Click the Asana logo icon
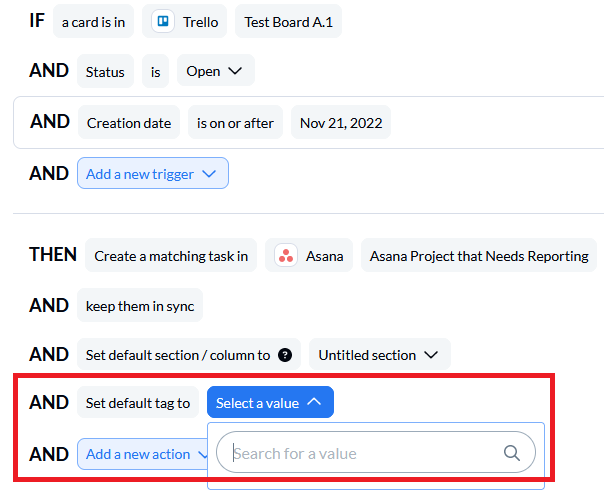The height and width of the screenshot is (496, 604). click(x=286, y=255)
